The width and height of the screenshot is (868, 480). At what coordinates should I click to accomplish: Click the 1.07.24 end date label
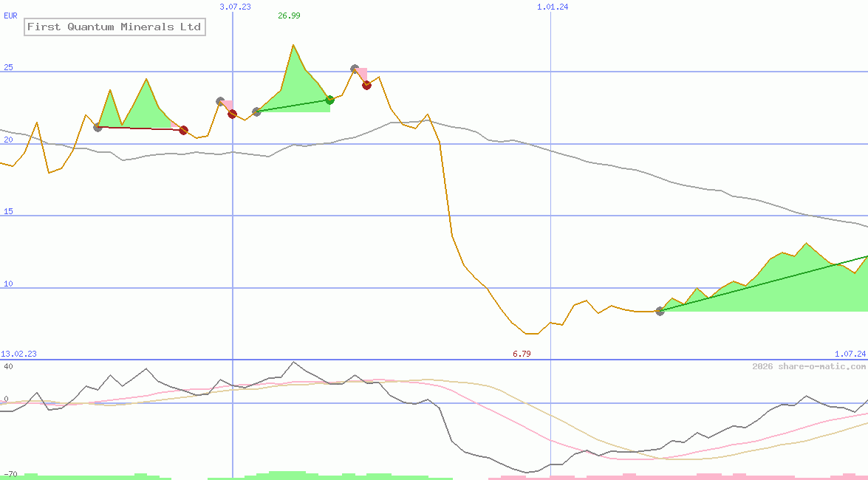(850, 354)
